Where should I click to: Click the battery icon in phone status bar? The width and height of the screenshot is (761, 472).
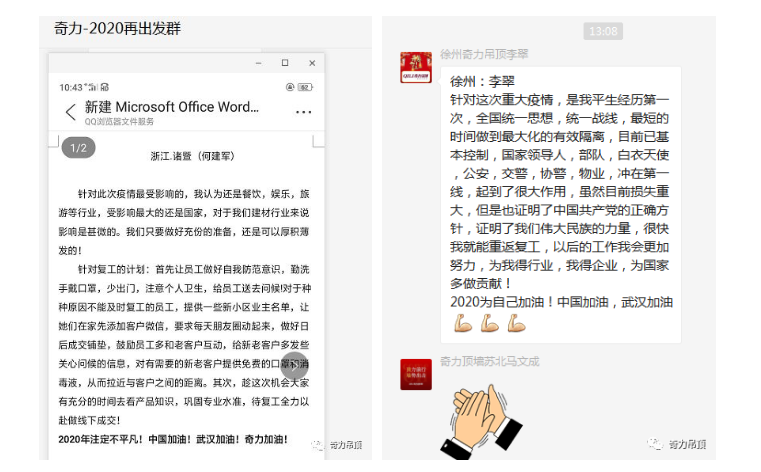pyautogui.click(x=310, y=87)
